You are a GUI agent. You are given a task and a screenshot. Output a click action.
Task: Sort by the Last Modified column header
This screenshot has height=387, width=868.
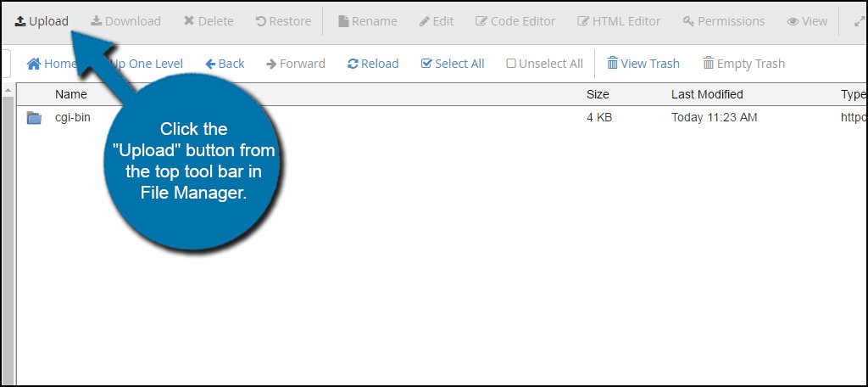[x=707, y=94]
